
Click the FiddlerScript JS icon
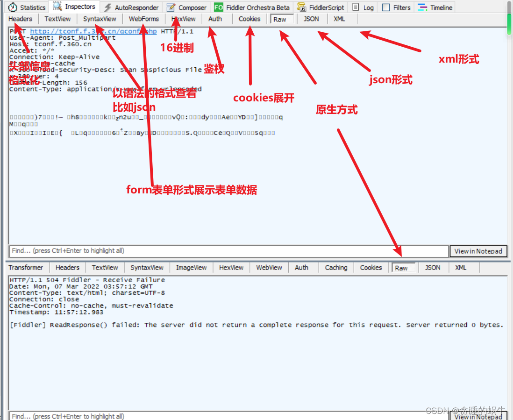(301, 7)
